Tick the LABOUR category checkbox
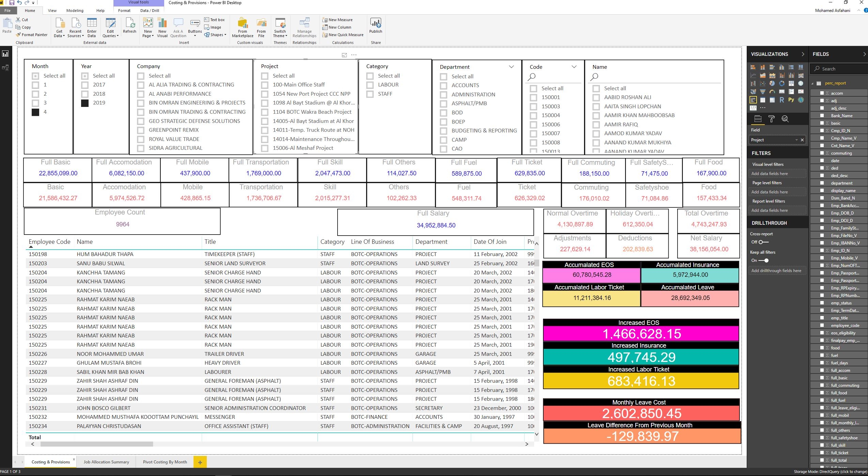The height and width of the screenshot is (476, 868). coord(370,85)
